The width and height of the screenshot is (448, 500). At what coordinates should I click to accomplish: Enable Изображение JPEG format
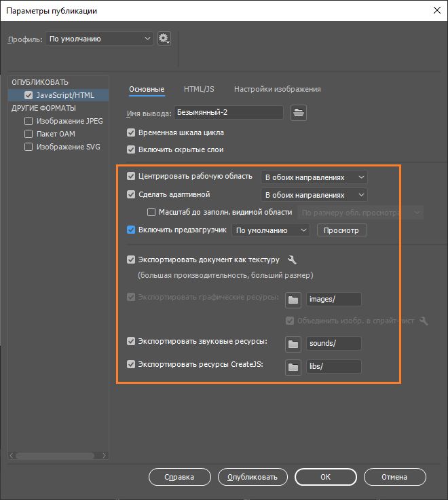click(x=29, y=121)
